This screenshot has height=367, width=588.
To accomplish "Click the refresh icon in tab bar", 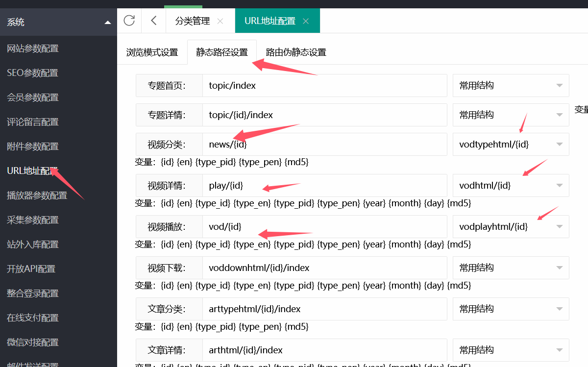I will [x=129, y=21].
